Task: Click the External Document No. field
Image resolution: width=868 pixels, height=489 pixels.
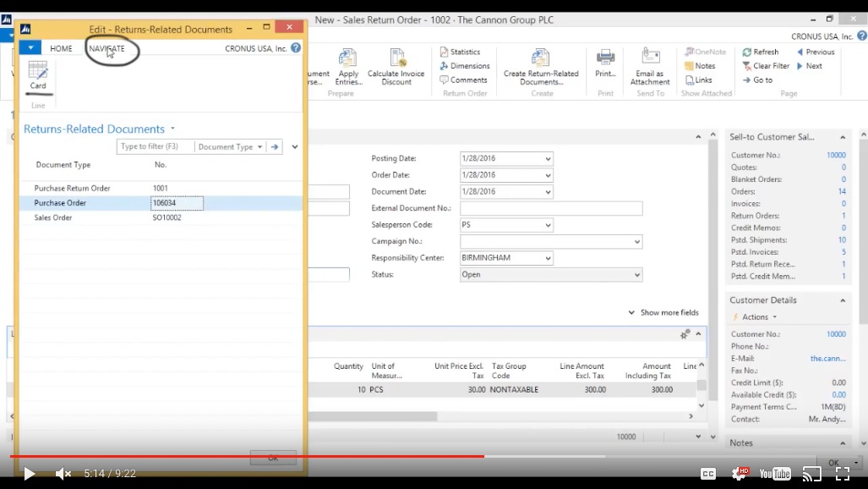Action: (x=551, y=208)
